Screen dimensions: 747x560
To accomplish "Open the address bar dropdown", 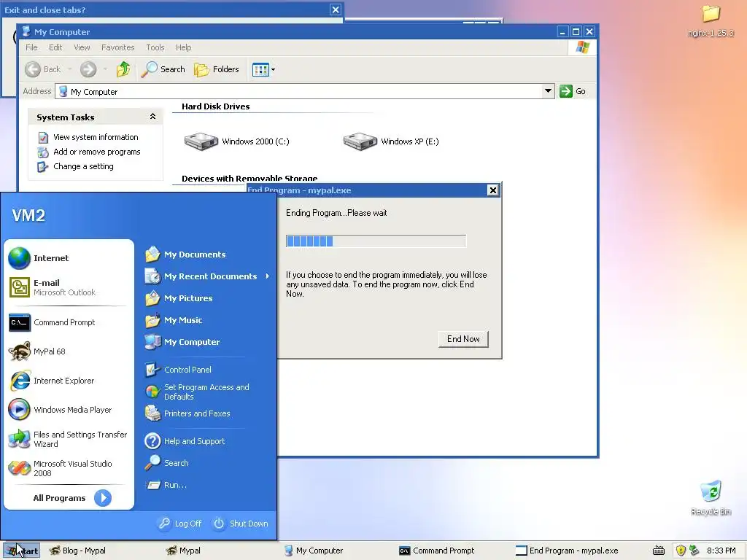I will click(x=548, y=91).
